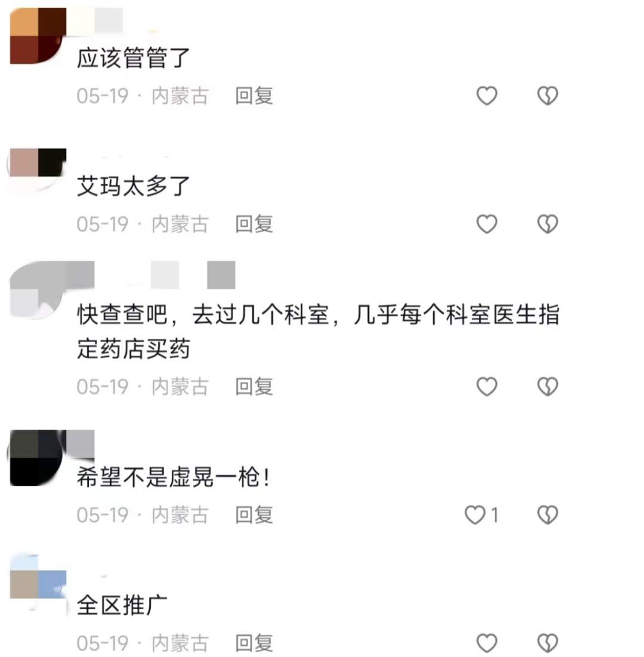The height and width of the screenshot is (657, 644).
Task: Reply to the comment '希望不是虚晃一枪!'
Action: click(x=254, y=514)
